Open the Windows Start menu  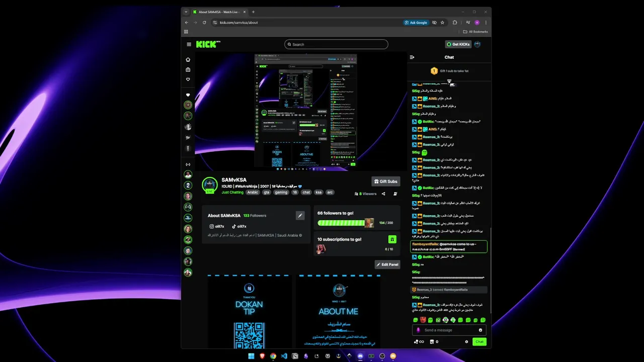(x=251, y=356)
